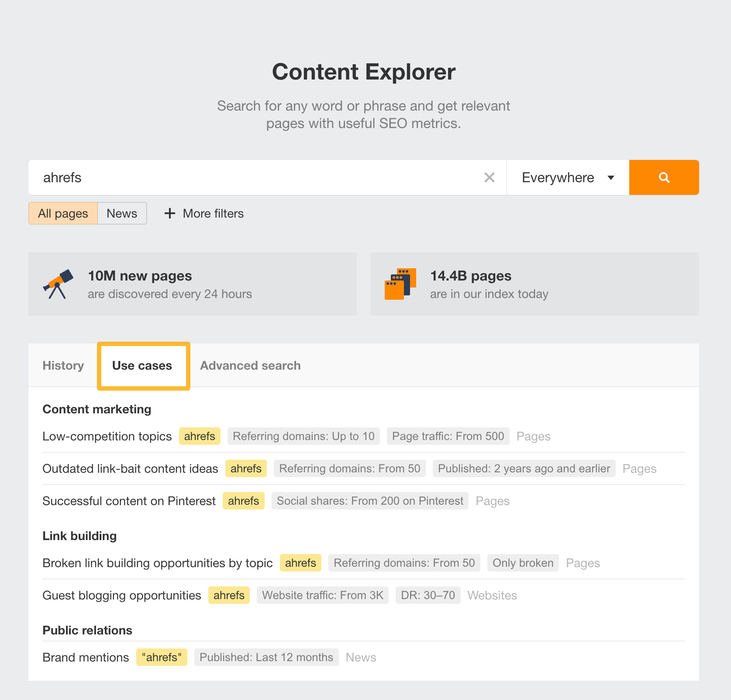This screenshot has height=700, width=731.
Task: Click Websites link for Guest blogging opportunities
Action: (492, 595)
